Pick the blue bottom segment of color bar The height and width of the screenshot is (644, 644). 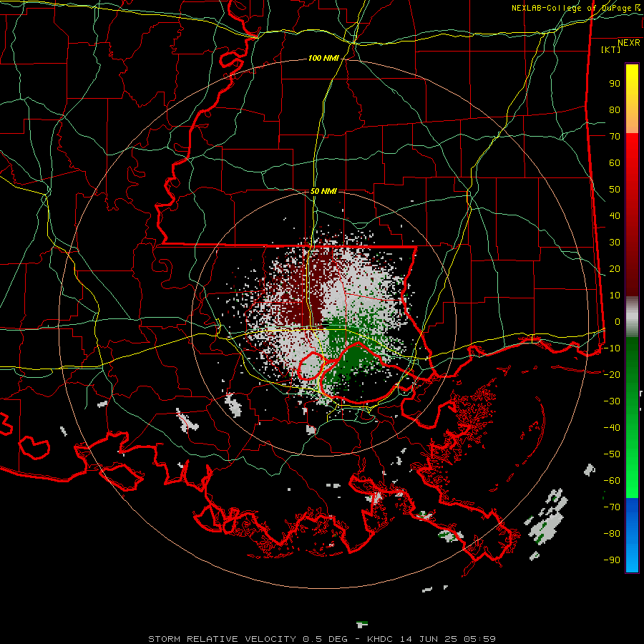pyautogui.click(x=632, y=535)
